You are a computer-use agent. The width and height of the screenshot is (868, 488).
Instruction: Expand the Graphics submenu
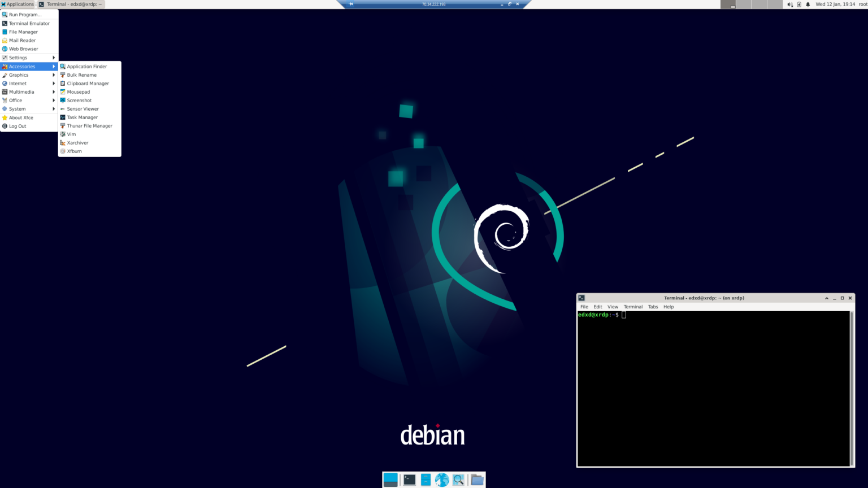tap(18, 75)
